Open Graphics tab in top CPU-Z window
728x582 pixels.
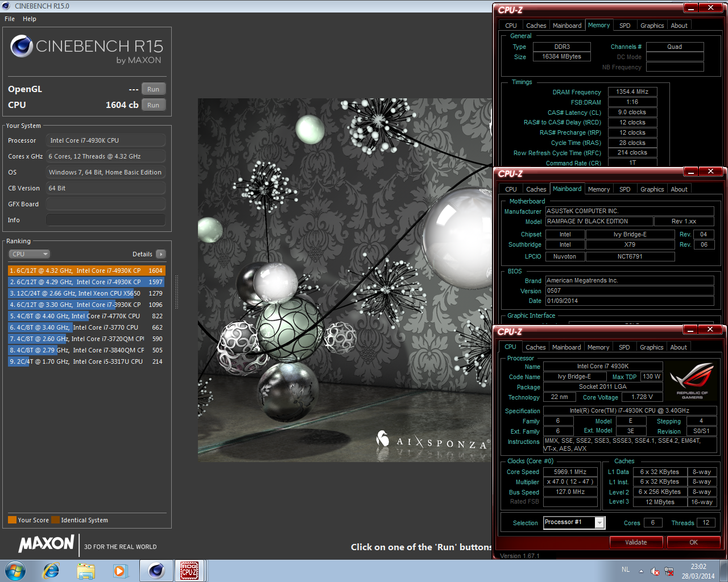click(652, 26)
